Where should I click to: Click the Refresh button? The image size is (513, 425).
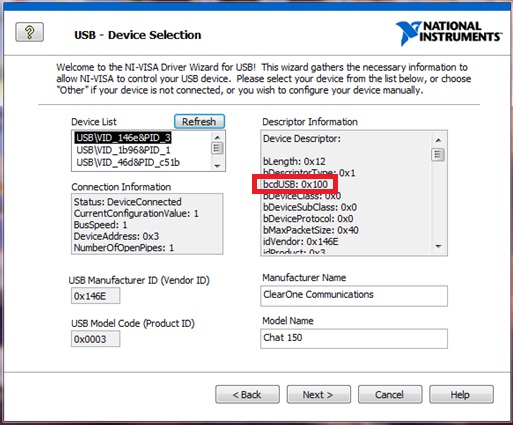tap(199, 122)
